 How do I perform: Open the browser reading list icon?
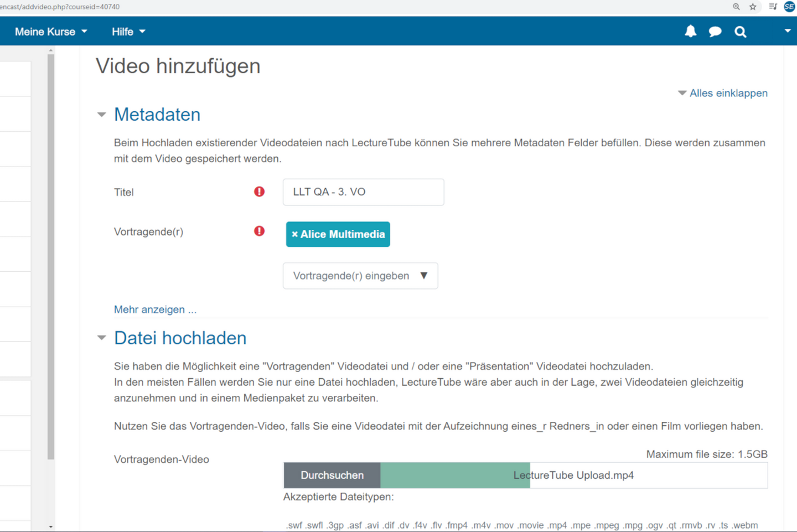pyautogui.click(x=773, y=7)
